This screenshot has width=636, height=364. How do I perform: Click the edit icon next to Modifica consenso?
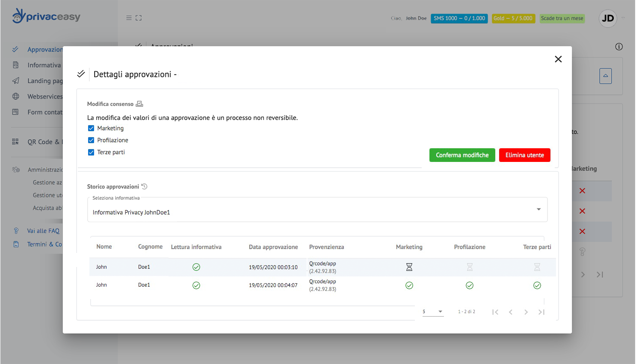pos(139,104)
